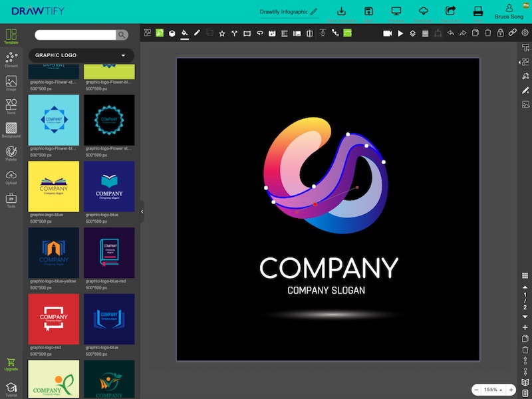
Task: Open the GRAPHIC LOGO category dropdown
Action: click(x=80, y=55)
